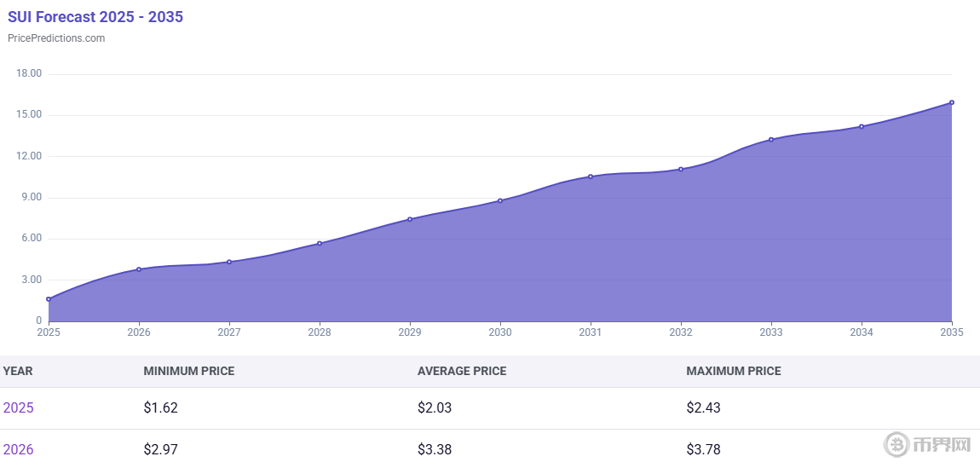Open the 2026 year link in the table
980x468 pixels.
point(18,449)
